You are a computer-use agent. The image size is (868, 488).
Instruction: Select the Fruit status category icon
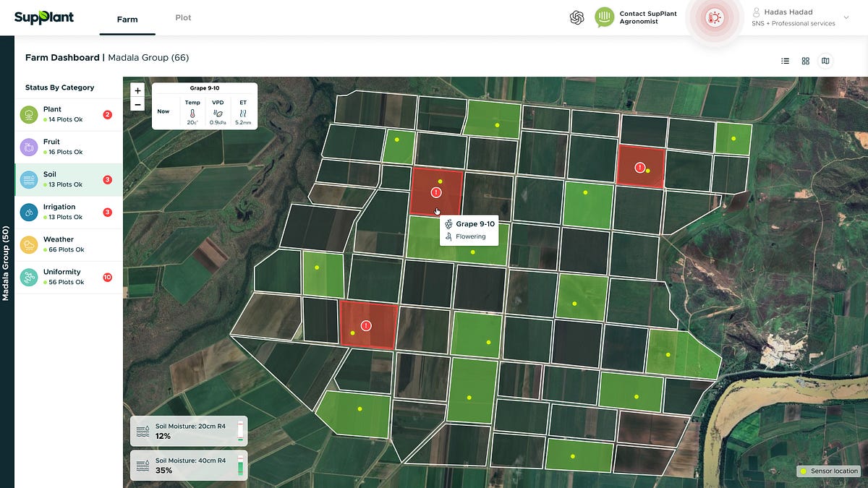point(29,146)
